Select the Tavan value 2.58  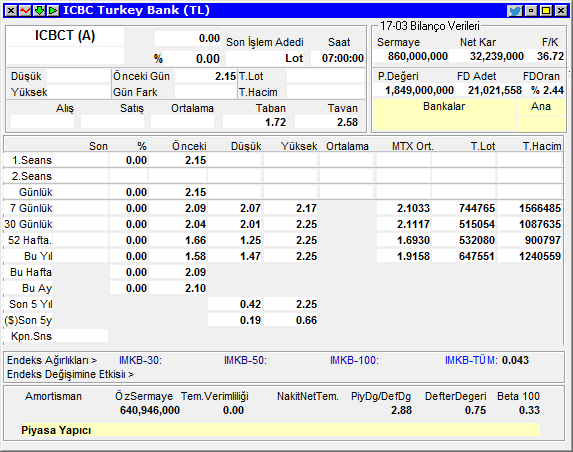point(347,122)
